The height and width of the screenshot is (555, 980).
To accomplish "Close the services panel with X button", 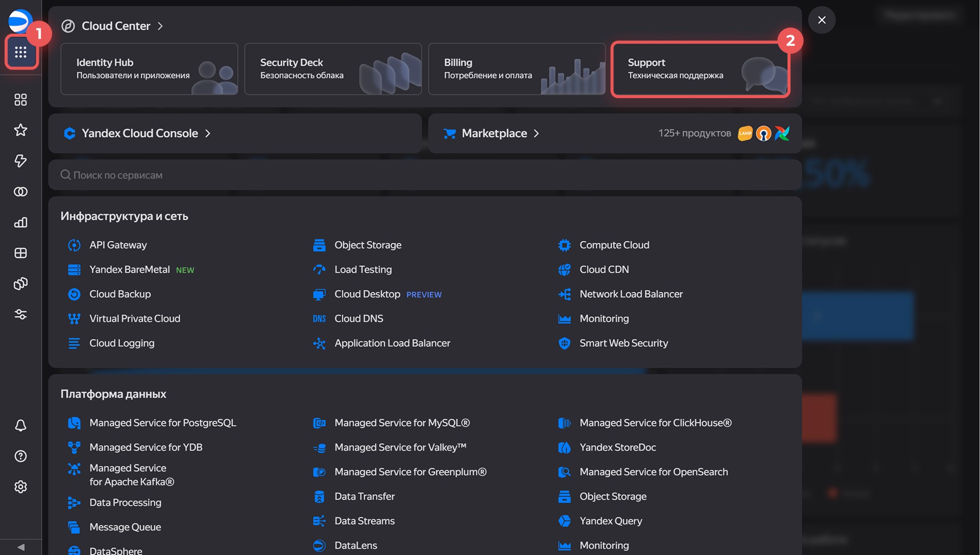I will pyautogui.click(x=822, y=20).
